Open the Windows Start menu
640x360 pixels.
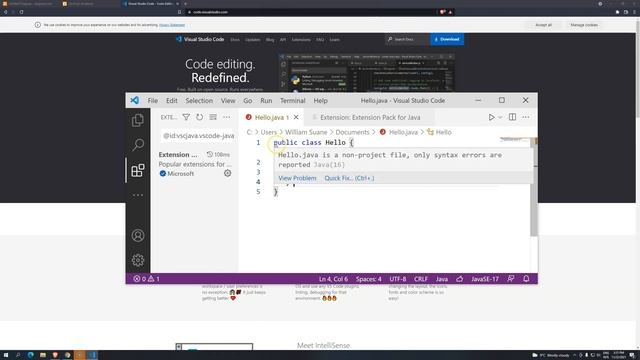[x=6, y=355]
